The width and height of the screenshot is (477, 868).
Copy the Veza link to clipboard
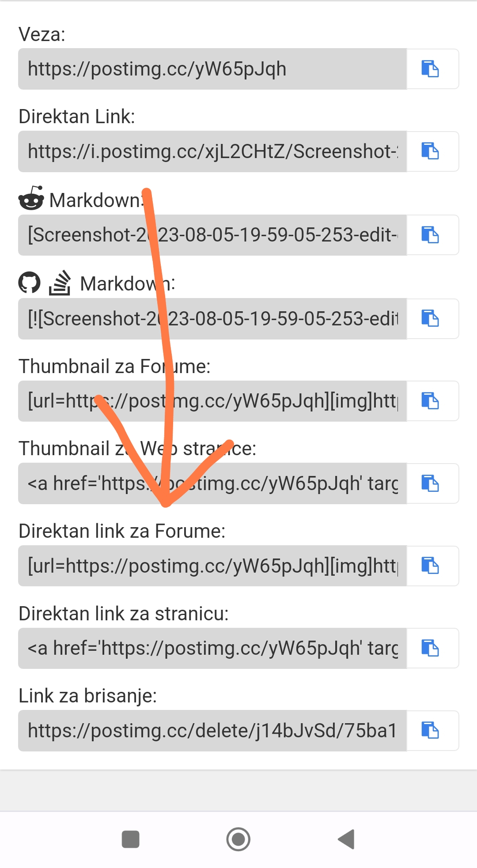tap(432, 69)
